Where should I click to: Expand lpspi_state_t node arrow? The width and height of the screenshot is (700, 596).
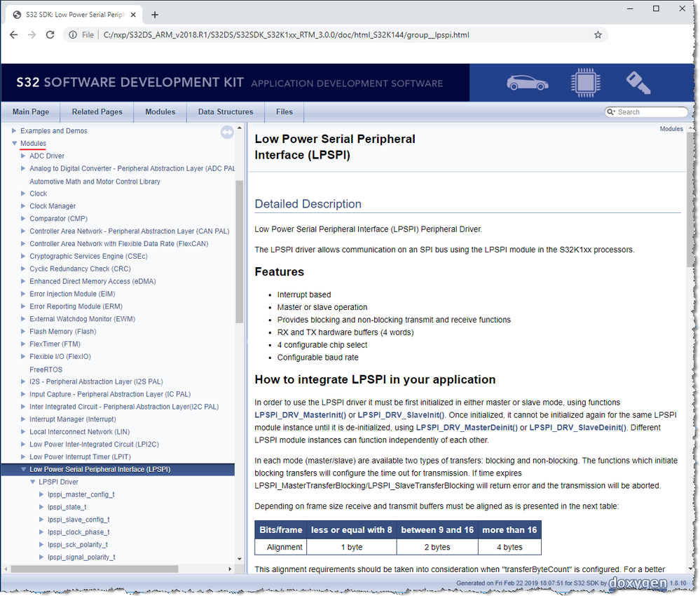tap(41, 507)
